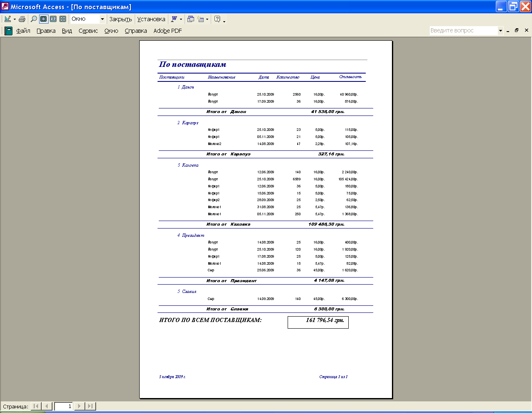
Task: Click the Design View icon
Action: pyautogui.click(x=8, y=19)
